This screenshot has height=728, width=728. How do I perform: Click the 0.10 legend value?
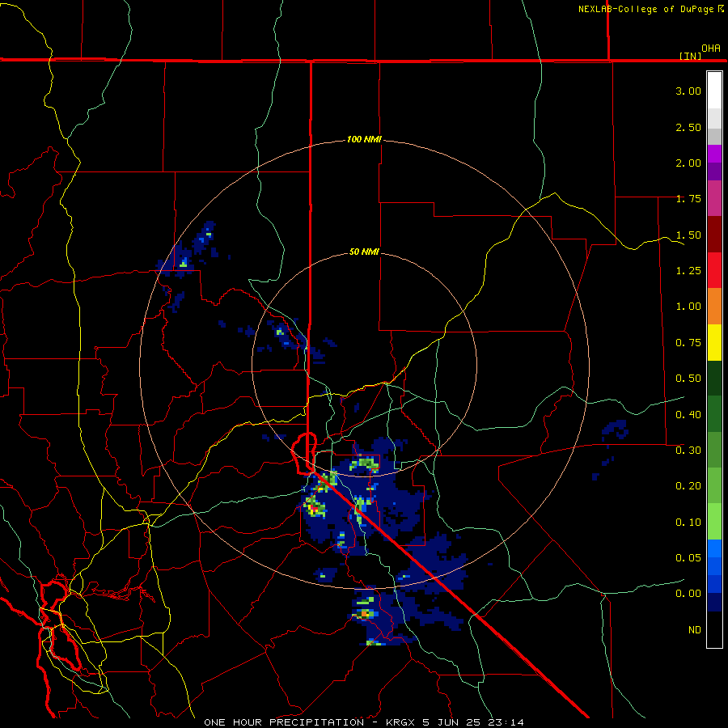[x=688, y=522]
